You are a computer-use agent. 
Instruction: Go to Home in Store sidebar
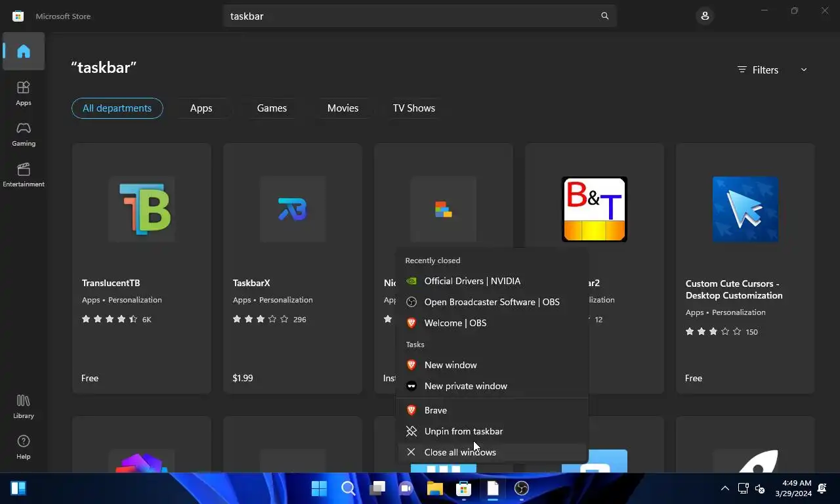pos(24,51)
